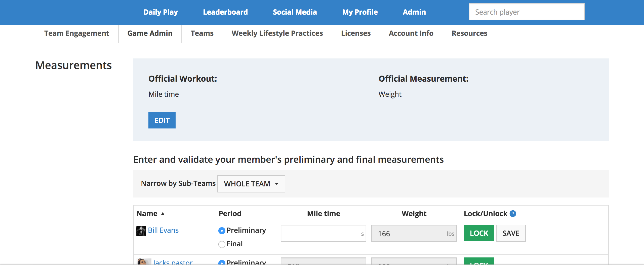This screenshot has width=644, height=265.
Task: Open Bill Evans' profile link
Action: point(163,230)
